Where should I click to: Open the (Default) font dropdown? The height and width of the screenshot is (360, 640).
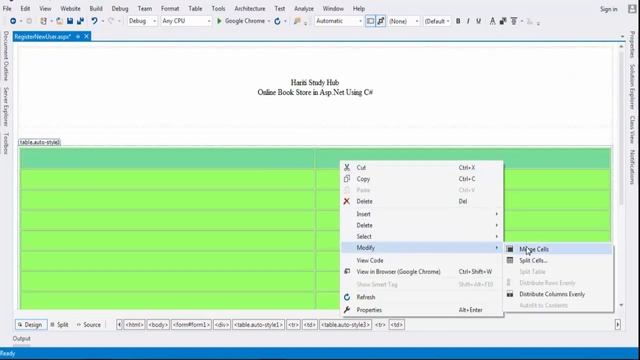[437, 21]
